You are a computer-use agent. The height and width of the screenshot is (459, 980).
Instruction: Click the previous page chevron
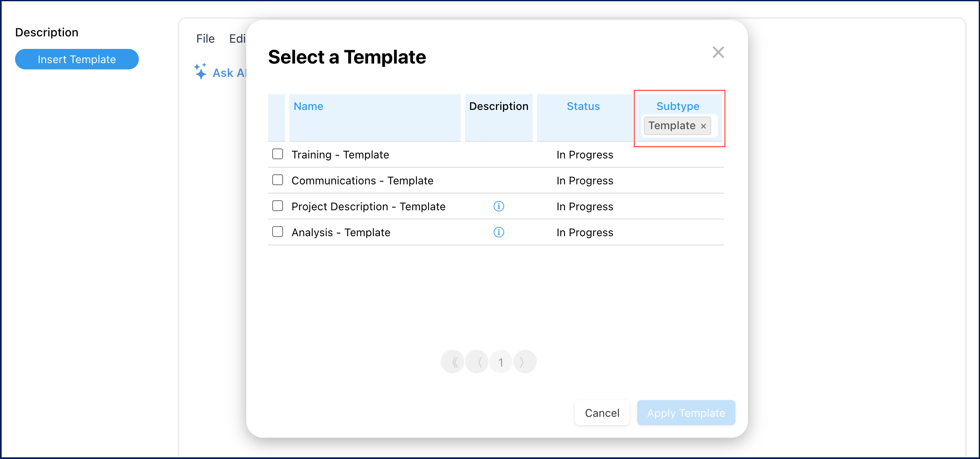click(x=477, y=362)
